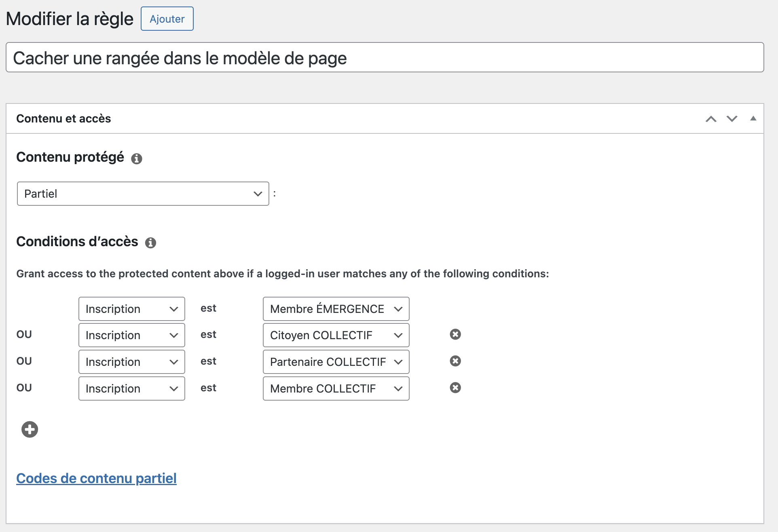Click info icon beside Conditions d'accès
Image resolution: width=778 pixels, height=532 pixels.
(x=150, y=243)
